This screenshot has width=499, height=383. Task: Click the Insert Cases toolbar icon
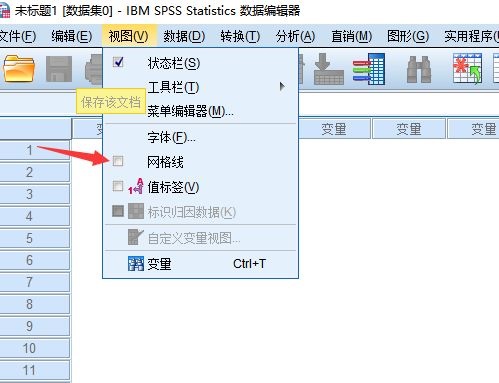pos(467,69)
